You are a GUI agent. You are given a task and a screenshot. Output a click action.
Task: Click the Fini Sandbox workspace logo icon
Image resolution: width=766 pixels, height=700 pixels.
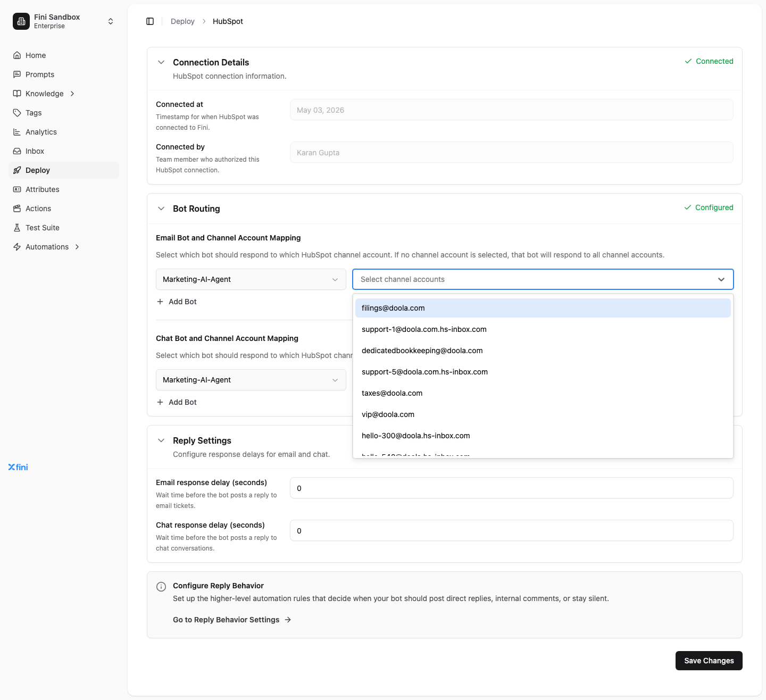pyautogui.click(x=21, y=21)
